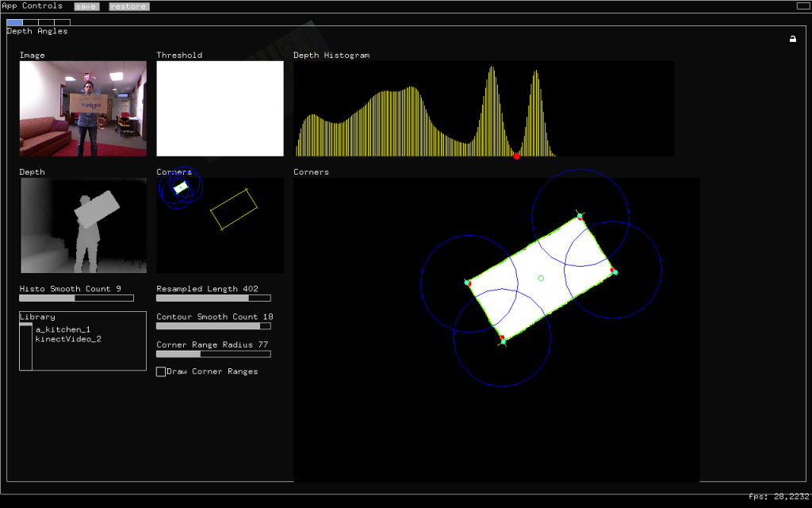Click the Resampled Length slider
Viewport: 812px width, 508px height.
tap(213, 298)
